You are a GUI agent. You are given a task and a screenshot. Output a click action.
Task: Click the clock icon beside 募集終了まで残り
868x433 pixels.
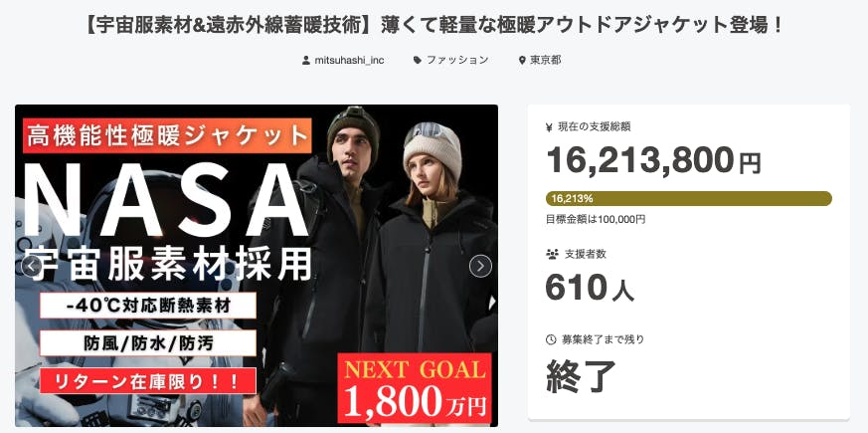(x=551, y=339)
